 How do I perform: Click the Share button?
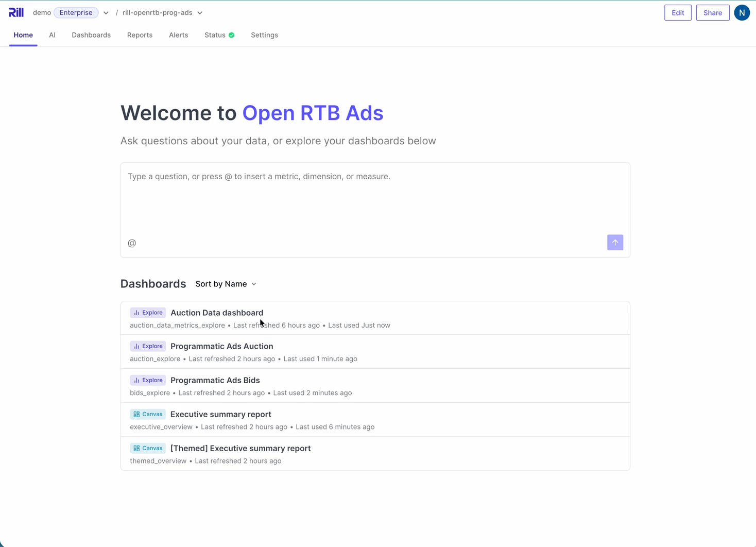tap(713, 13)
